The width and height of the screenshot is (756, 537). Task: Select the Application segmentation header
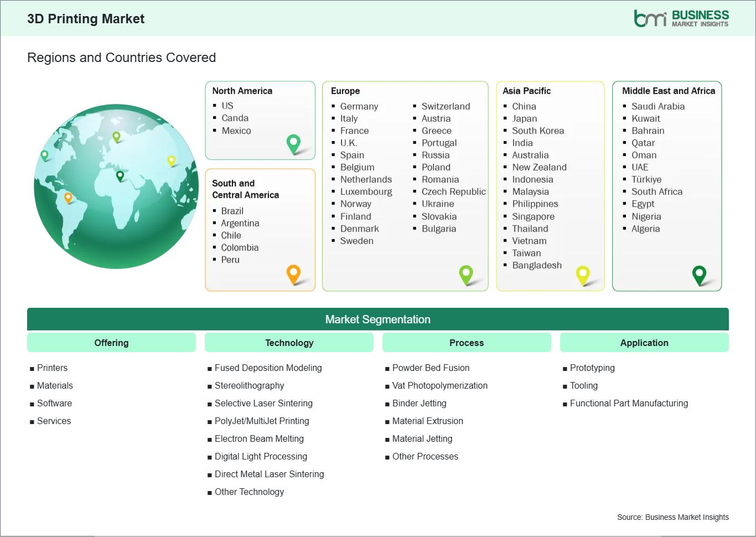click(644, 343)
